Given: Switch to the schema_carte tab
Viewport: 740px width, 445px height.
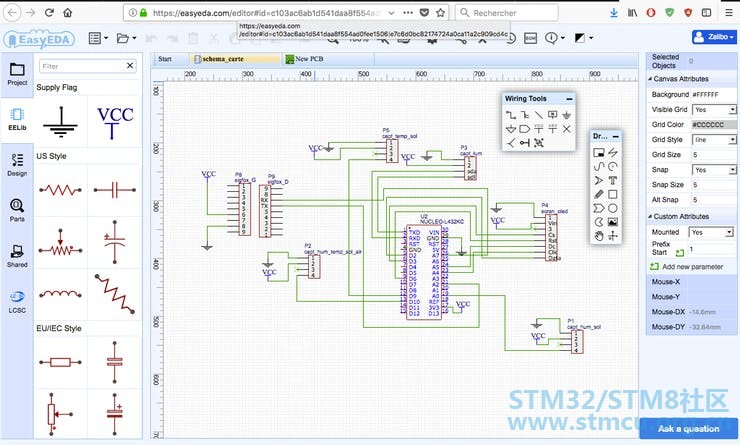Looking at the screenshot, I should (x=236, y=59).
